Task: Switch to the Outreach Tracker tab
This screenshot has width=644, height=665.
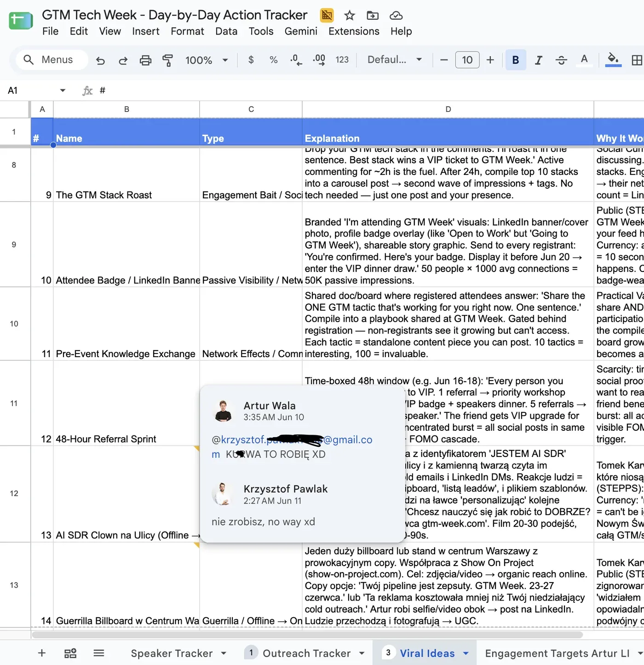Action: tap(306, 653)
